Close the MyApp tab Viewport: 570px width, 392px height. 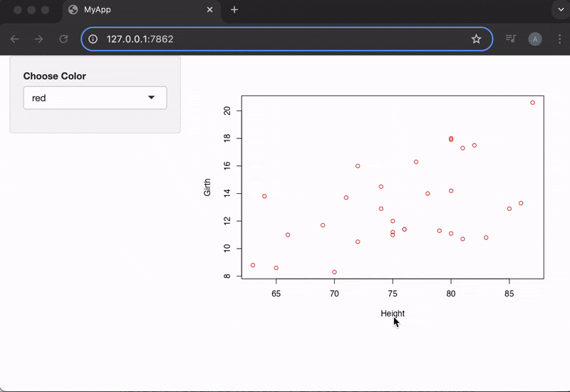click(209, 10)
